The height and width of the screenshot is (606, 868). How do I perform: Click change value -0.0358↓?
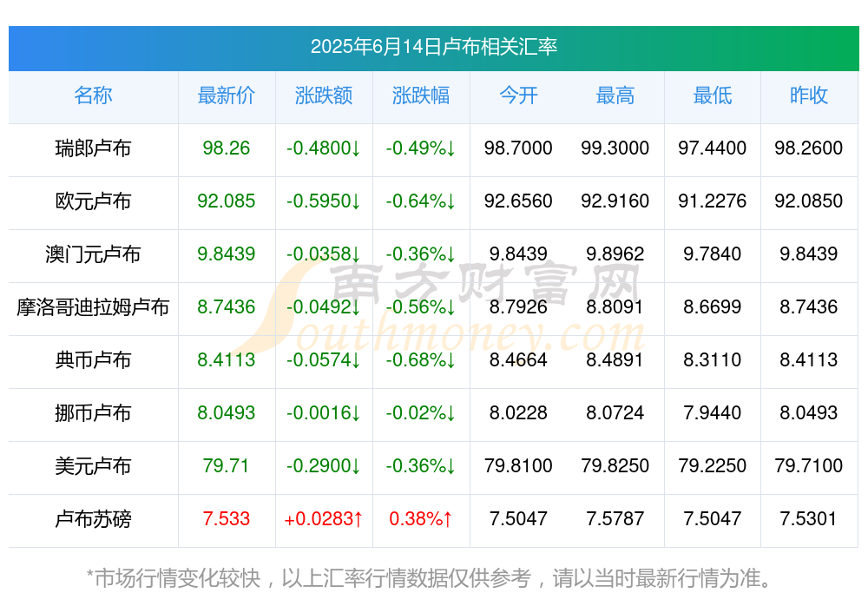[x=324, y=254]
